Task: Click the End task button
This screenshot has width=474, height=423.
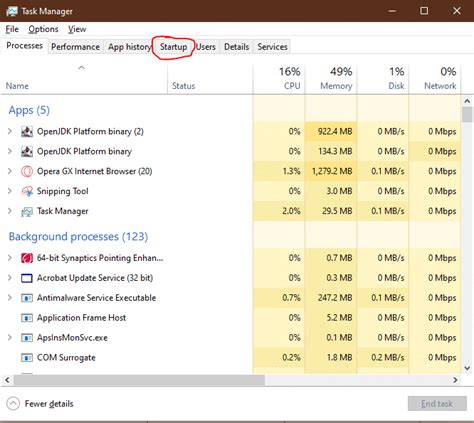Action: point(437,404)
